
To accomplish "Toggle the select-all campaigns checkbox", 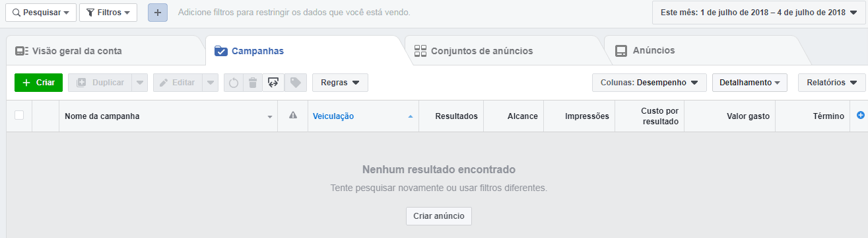I will (x=19, y=115).
